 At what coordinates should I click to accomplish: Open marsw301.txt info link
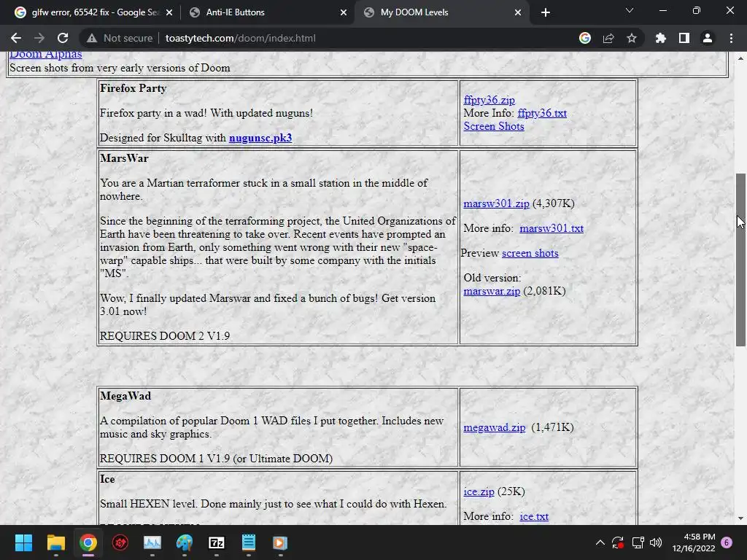551,228
